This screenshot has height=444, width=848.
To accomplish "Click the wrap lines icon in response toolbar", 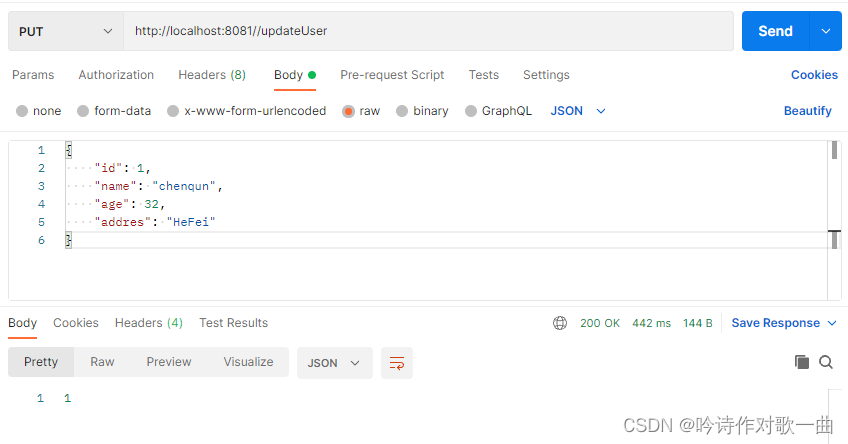I will click(397, 363).
